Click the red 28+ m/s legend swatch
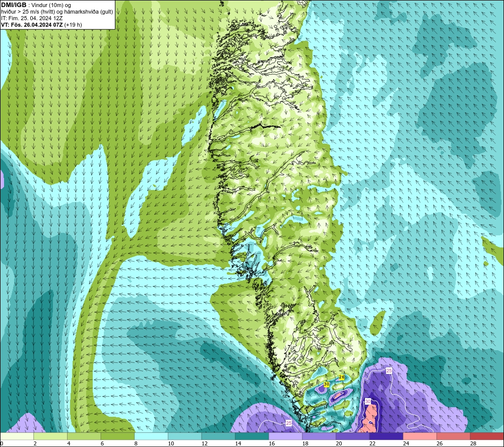Screen dimensions: 504x447 487,436
